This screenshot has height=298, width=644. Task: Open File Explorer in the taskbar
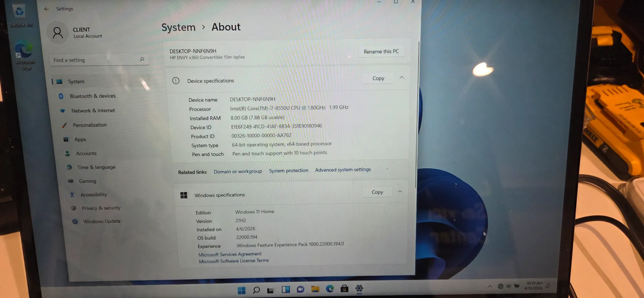pos(315,289)
